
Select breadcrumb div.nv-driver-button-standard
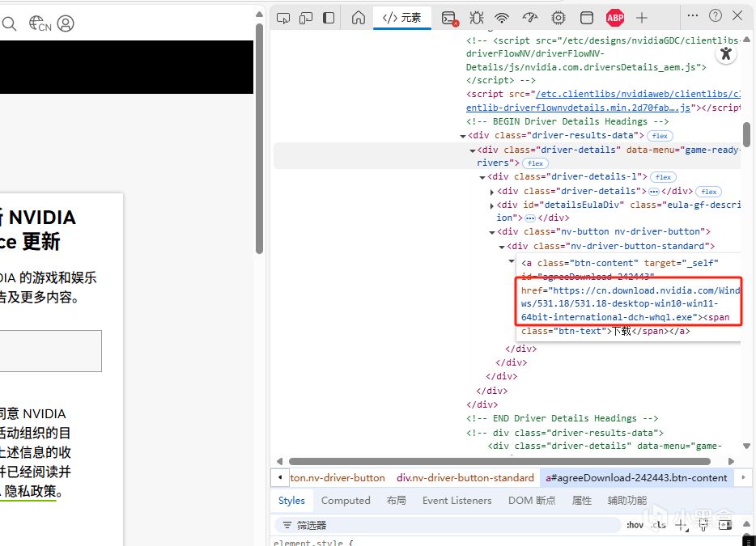[465, 478]
